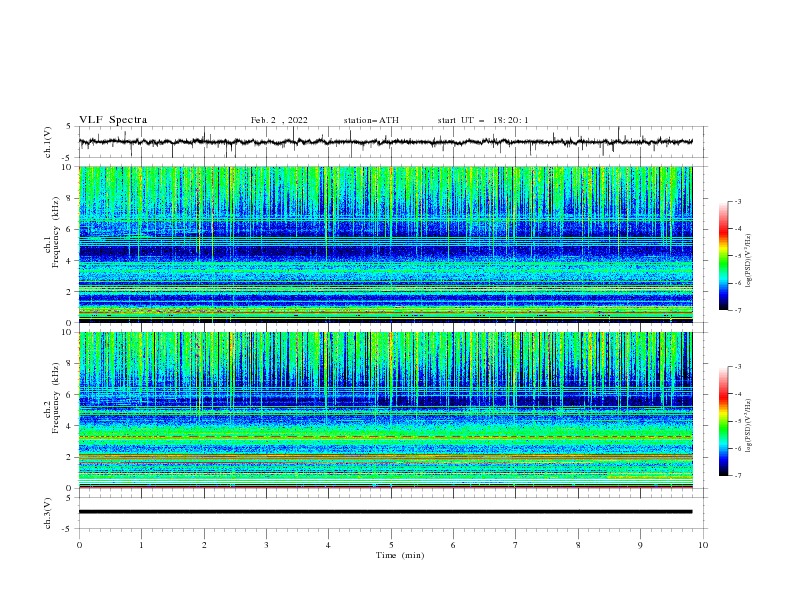The image size is (792, 612).
Task: Click the log(PSD) label beside the ch.2 color bar
Action: click(749, 426)
